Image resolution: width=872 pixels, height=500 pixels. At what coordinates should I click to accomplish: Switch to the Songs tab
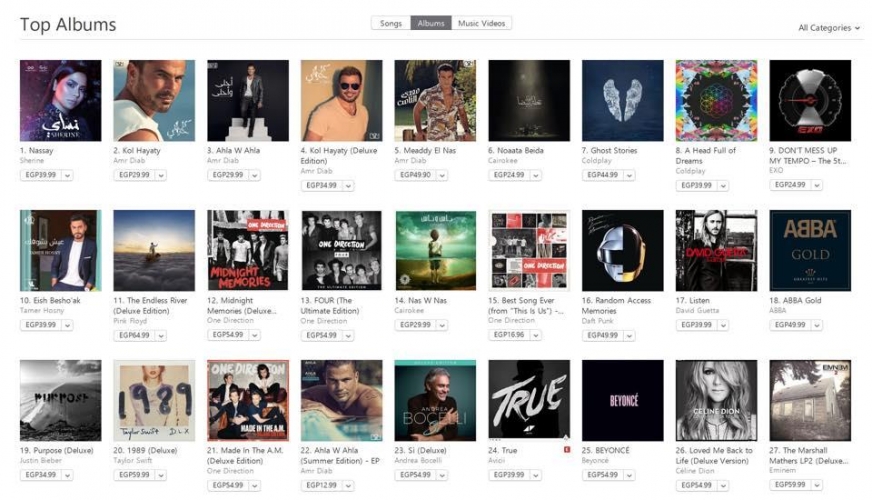[x=391, y=23]
